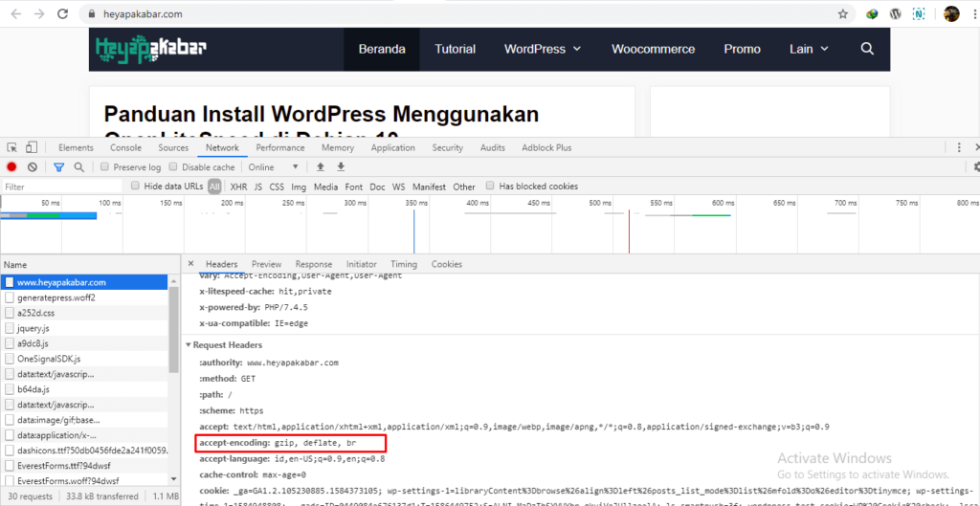Screen dimensions: 980x506
Task: Click the Name column header
Action: point(89,265)
